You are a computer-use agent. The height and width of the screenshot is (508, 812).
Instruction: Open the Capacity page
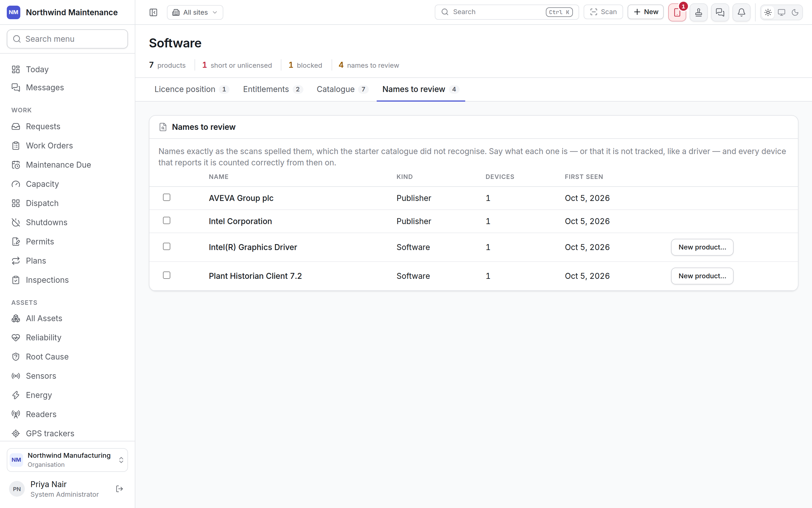(x=67, y=184)
